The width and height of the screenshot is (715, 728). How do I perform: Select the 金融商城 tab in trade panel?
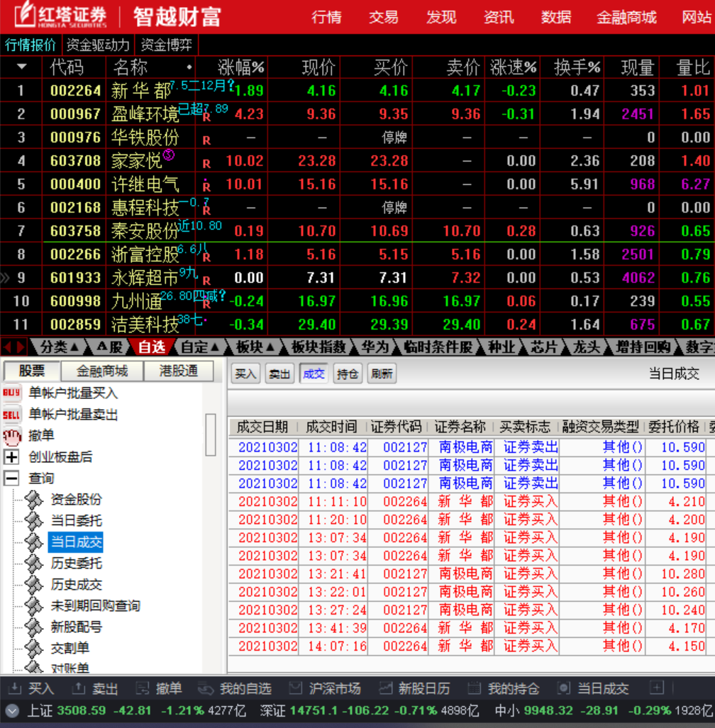[102, 371]
